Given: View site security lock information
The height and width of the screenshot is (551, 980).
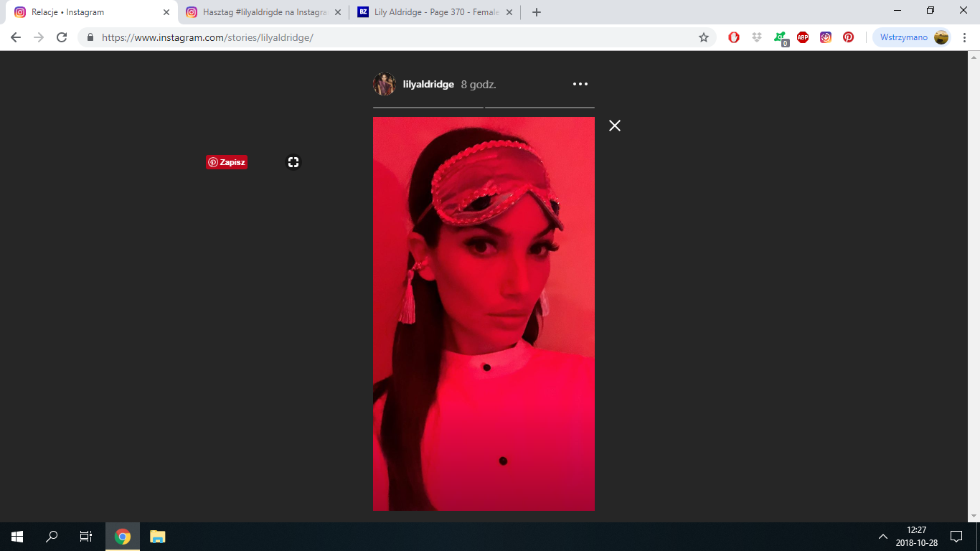Looking at the screenshot, I should (90, 37).
